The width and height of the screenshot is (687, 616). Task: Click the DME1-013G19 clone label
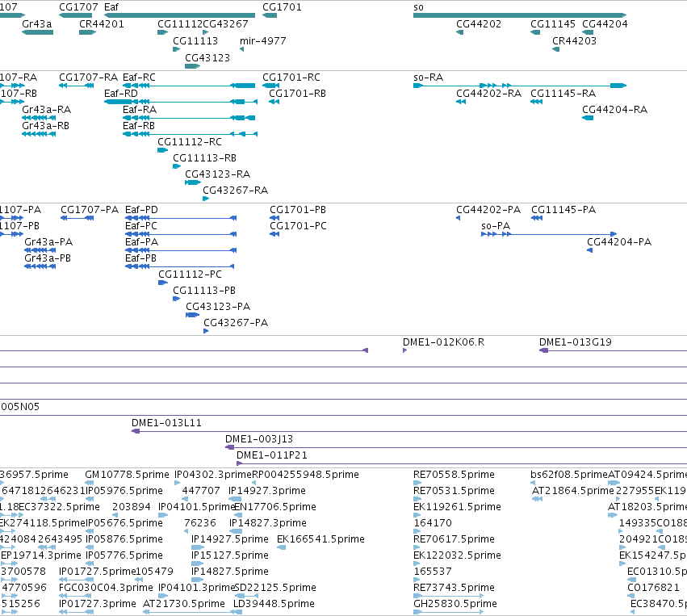(x=576, y=342)
